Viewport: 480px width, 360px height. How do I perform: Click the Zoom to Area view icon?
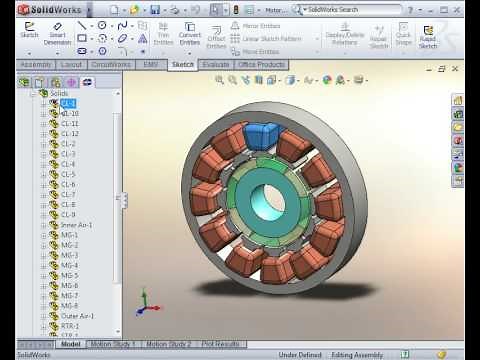click(x=232, y=80)
